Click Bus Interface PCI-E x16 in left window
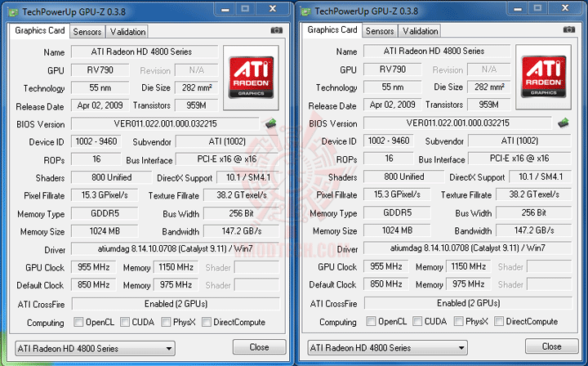 [227, 159]
